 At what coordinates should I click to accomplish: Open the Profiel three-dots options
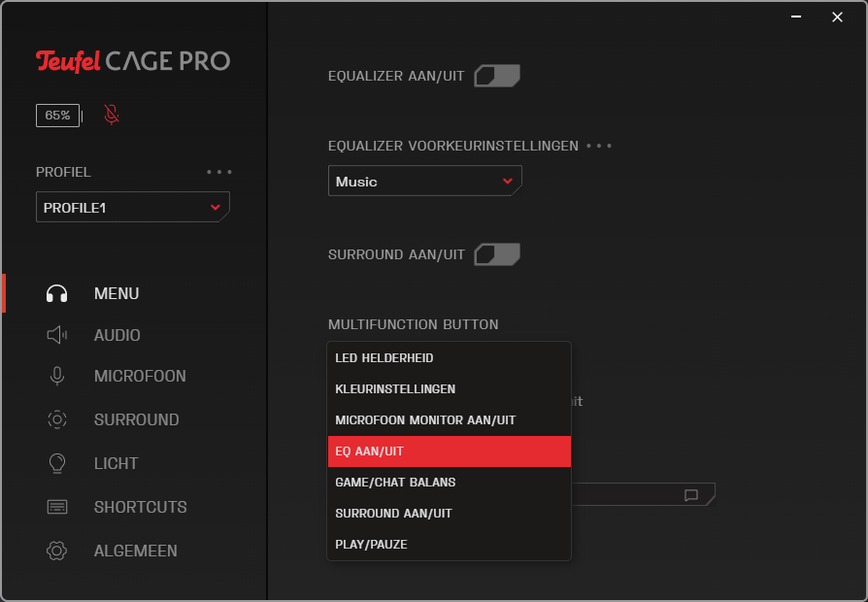[x=219, y=172]
